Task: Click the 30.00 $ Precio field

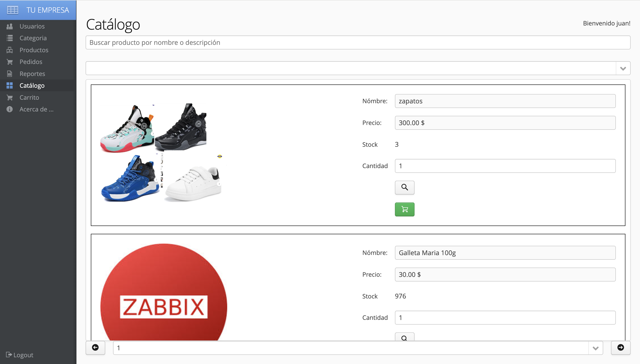Action: coord(505,275)
